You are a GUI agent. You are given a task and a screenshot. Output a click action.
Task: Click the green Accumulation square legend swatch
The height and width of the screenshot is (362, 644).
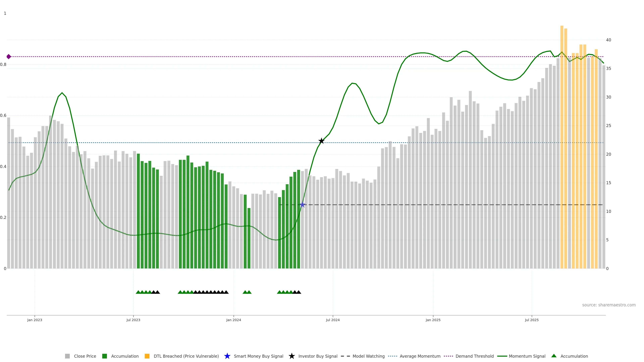pos(104,356)
